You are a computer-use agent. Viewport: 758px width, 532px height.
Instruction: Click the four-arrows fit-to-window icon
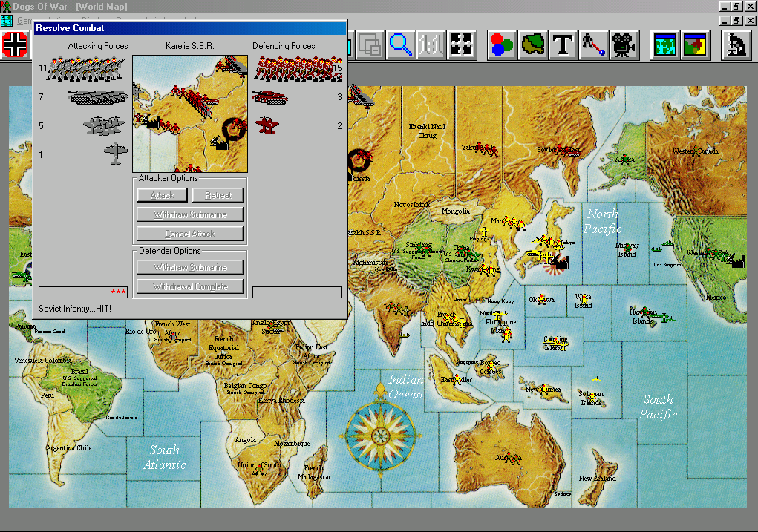click(461, 45)
